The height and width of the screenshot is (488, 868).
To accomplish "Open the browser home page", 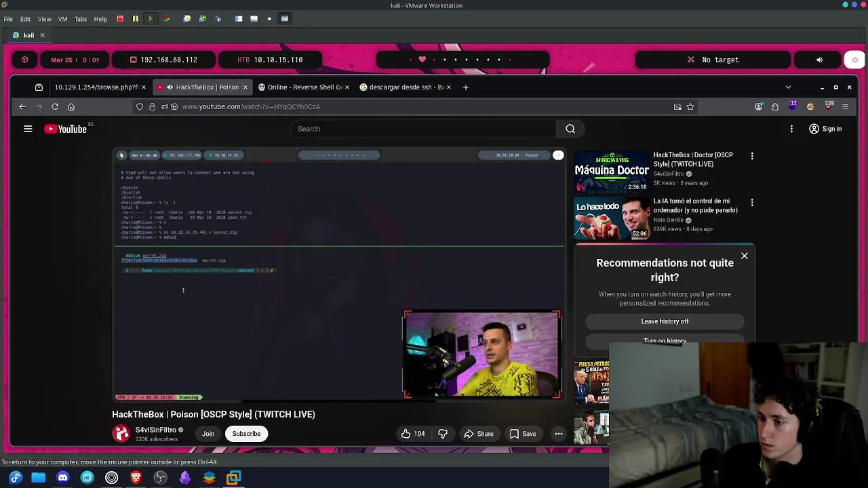I will pos(71,106).
